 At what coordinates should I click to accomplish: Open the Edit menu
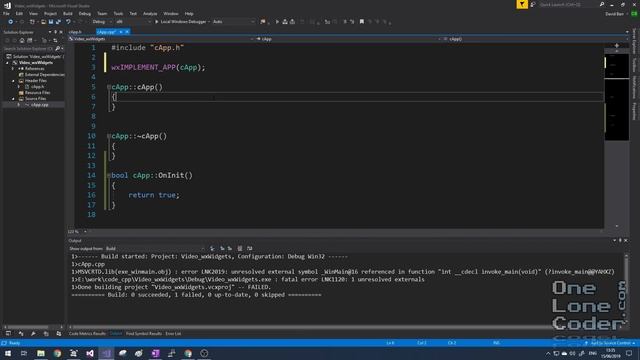[x=19, y=13]
